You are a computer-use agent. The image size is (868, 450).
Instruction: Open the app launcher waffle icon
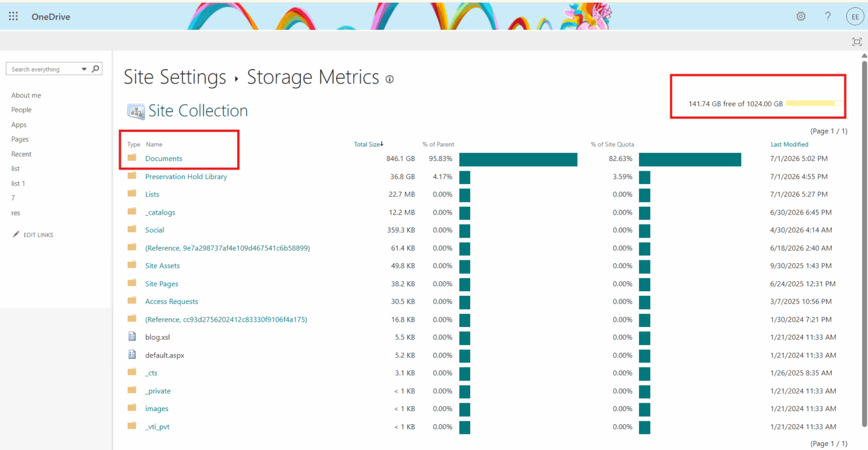pos(13,16)
